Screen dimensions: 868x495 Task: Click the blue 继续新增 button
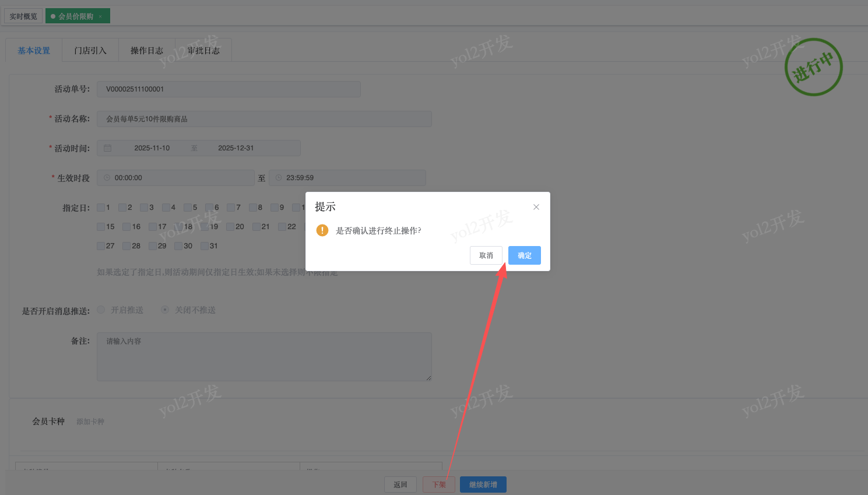point(483,485)
